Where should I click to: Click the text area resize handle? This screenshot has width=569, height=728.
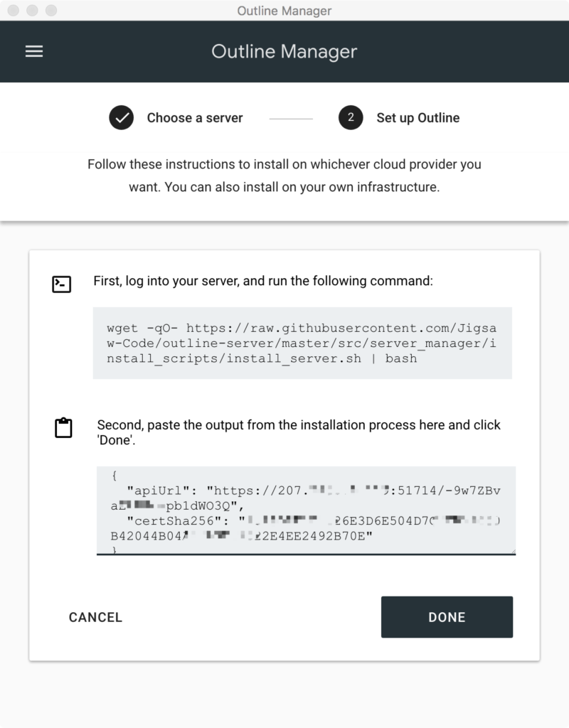[x=513, y=550]
